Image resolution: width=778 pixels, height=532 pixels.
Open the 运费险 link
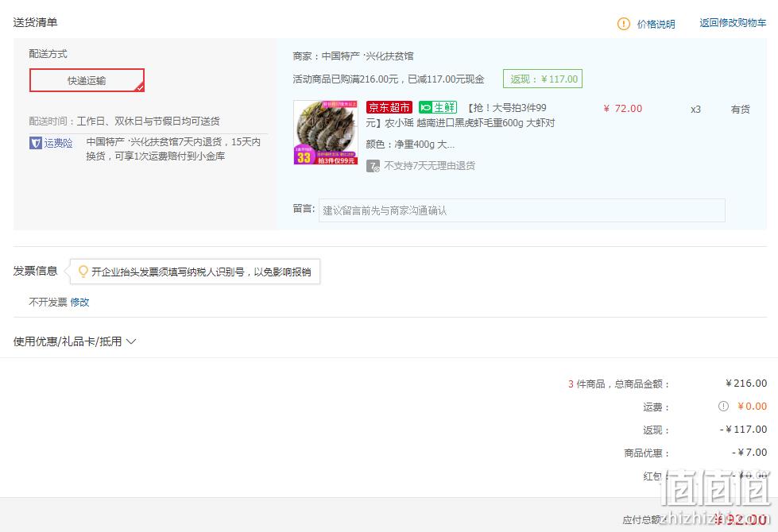coord(59,143)
